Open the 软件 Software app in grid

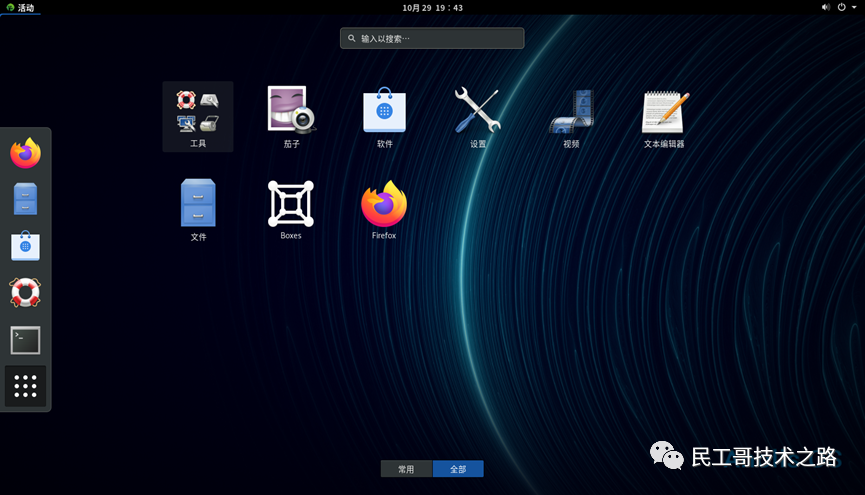click(x=385, y=116)
